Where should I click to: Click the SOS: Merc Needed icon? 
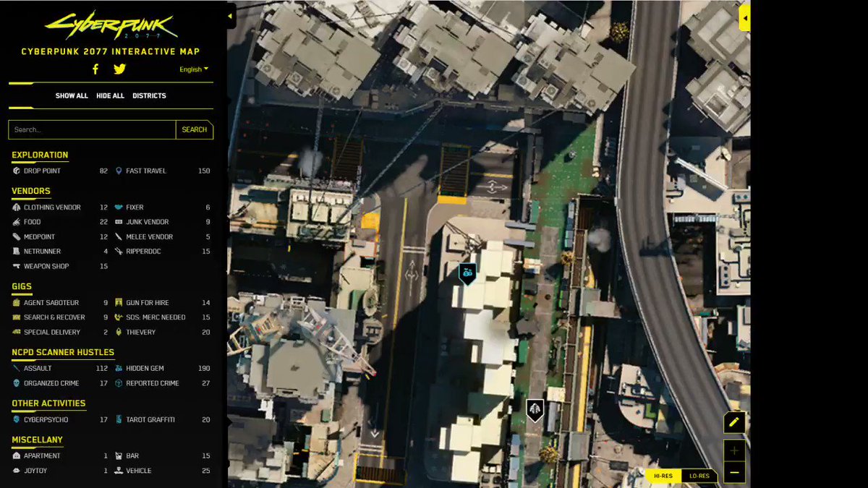(x=119, y=317)
